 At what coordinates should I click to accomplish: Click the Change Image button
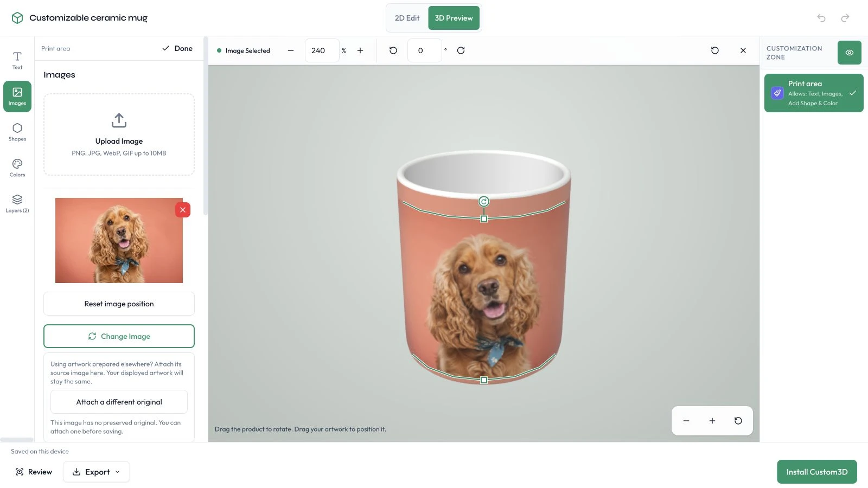pos(119,336)
